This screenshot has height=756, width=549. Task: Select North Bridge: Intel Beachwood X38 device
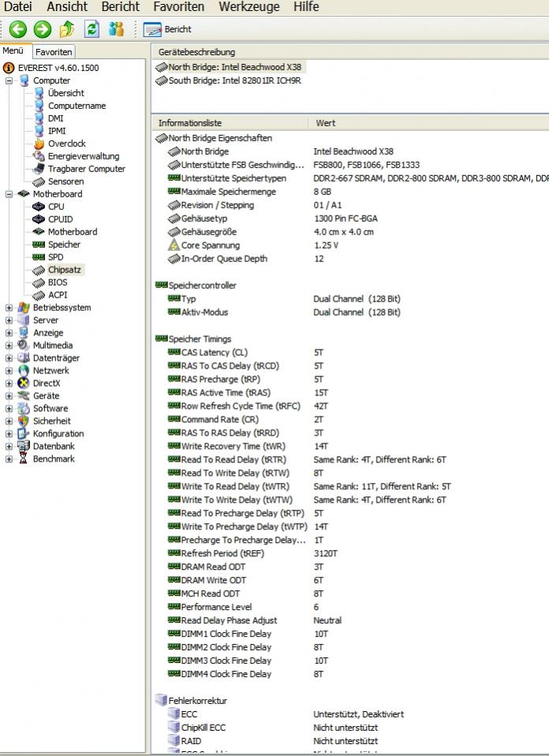[x=230, y=67]
